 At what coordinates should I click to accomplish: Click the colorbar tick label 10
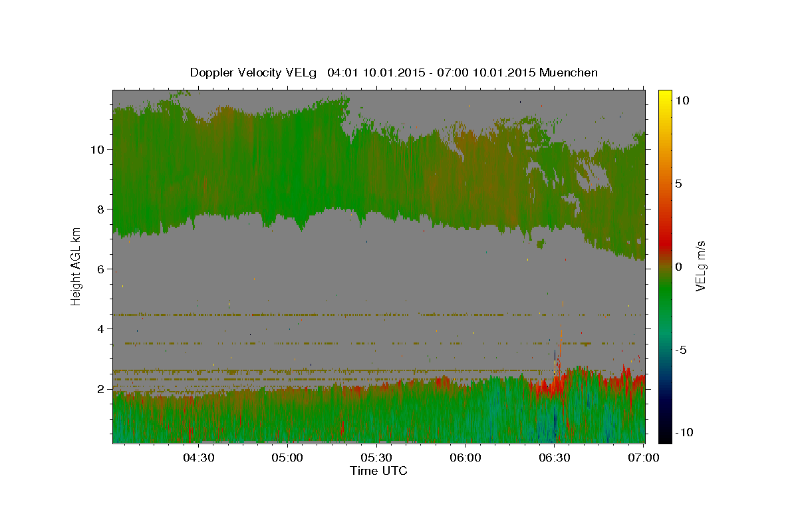click(682, 100)
